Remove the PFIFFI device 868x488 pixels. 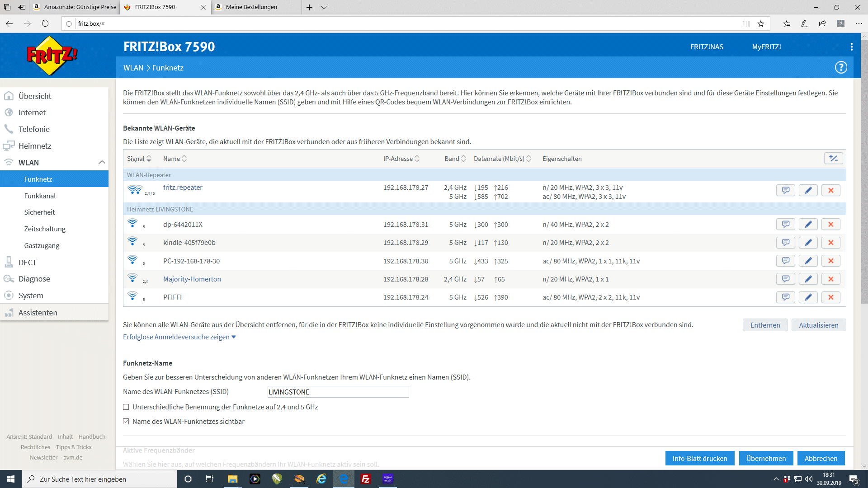[831, 297]
